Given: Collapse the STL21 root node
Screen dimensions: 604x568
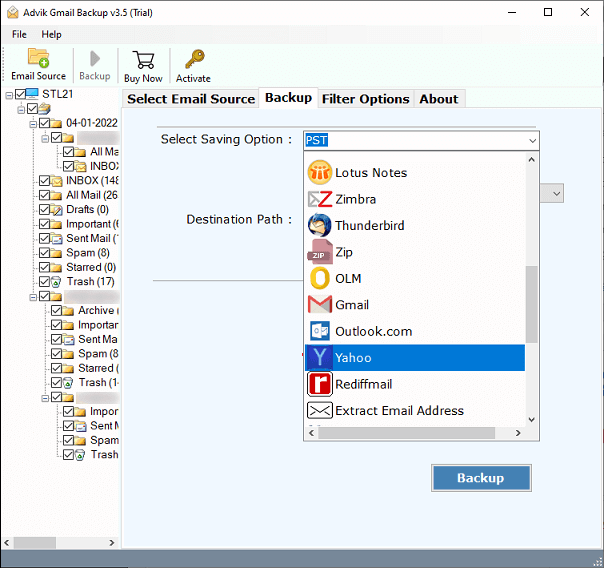Looking at the screenshot, I should point(9,95).
